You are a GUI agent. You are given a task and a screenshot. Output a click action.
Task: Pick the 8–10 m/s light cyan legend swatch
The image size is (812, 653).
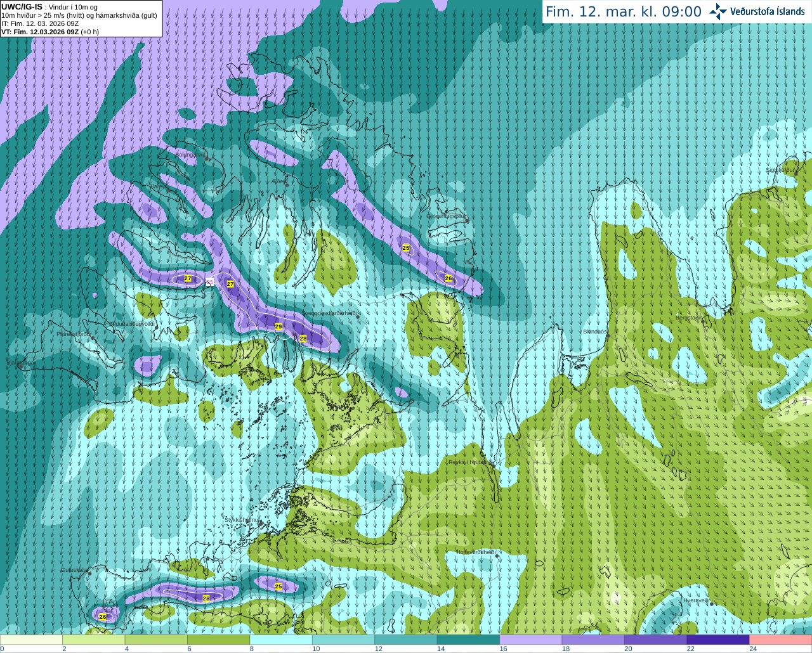281,640
